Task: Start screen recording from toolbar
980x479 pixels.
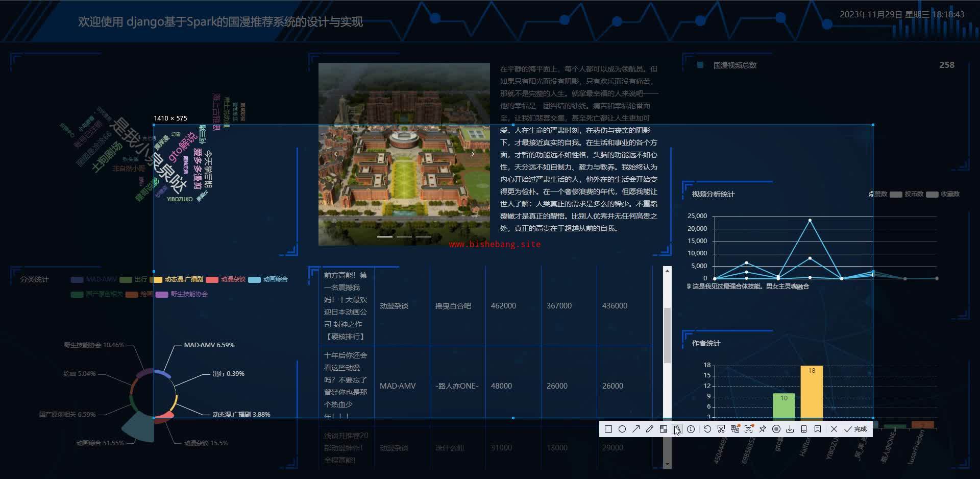Action: [x=776, y=429]
